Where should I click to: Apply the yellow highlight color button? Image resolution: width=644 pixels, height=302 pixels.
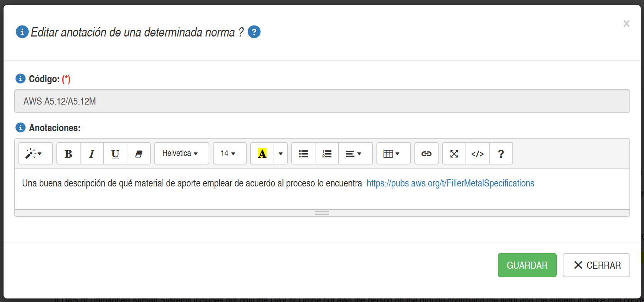262,153
